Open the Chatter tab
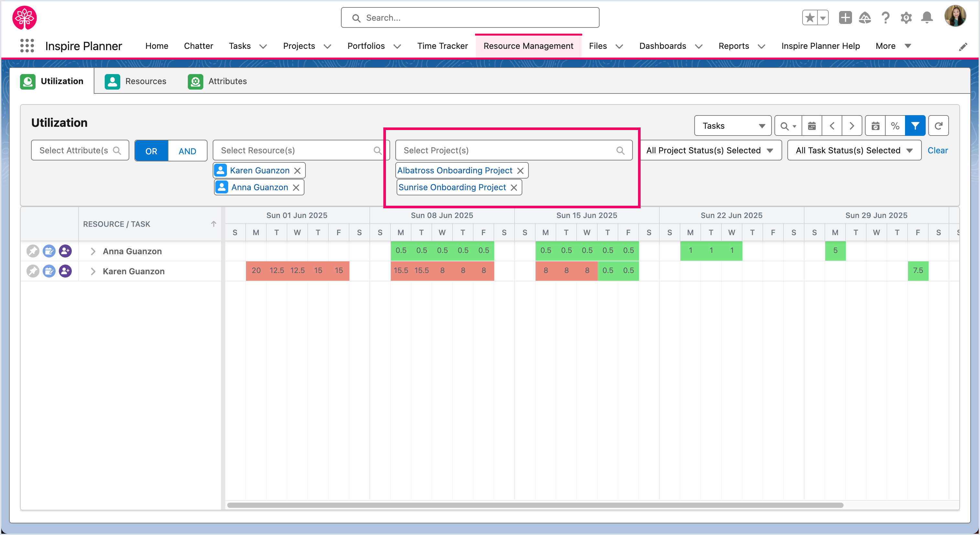Image resolution: width=980 pixels, height=535 pixels. (198, 46)
